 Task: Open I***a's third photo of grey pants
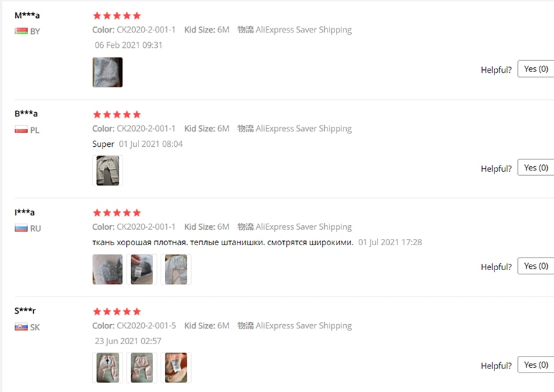(176, 269)
